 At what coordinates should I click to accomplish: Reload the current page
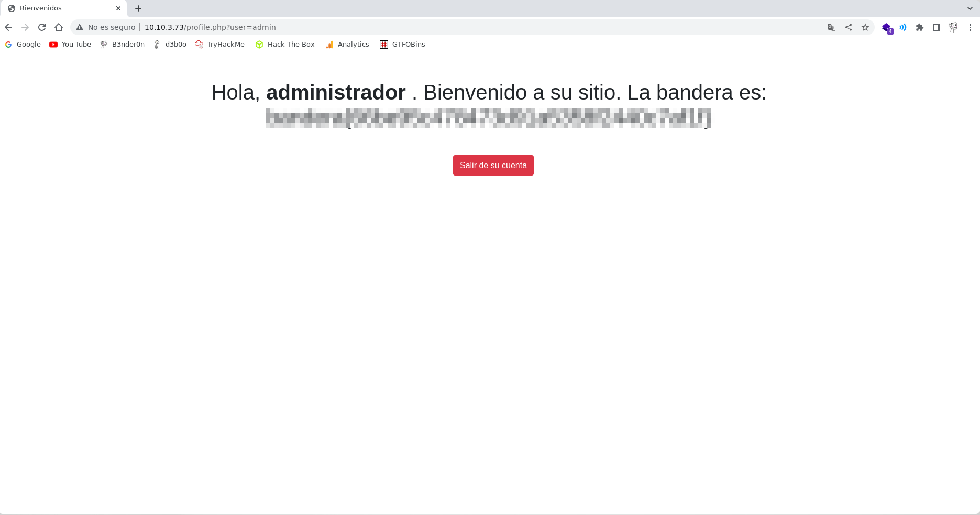coord(42,27)
